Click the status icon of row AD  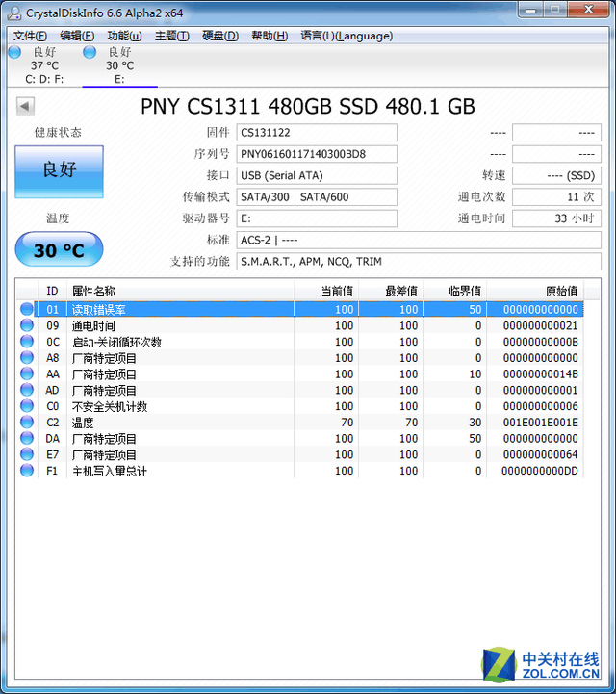(x=27, y=390)
